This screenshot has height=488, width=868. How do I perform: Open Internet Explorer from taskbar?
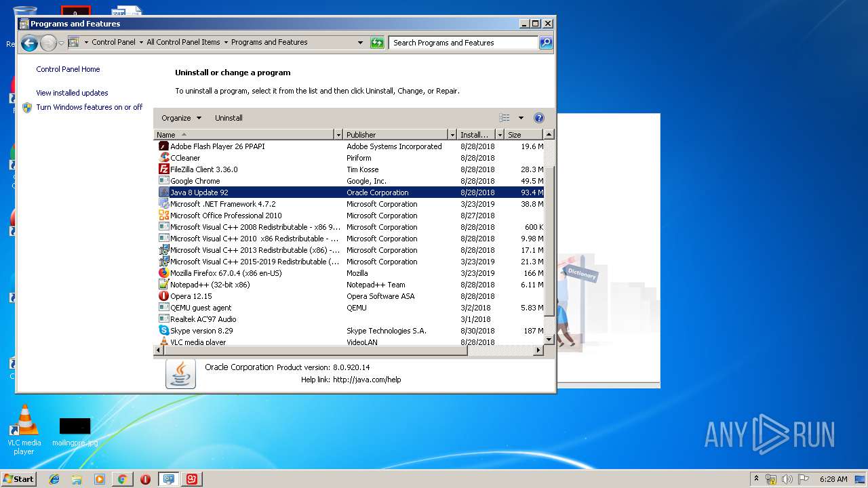click(x=54, y=479)
